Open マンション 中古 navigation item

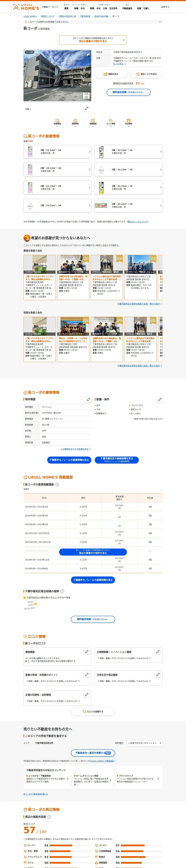click(x=83, y=8)
